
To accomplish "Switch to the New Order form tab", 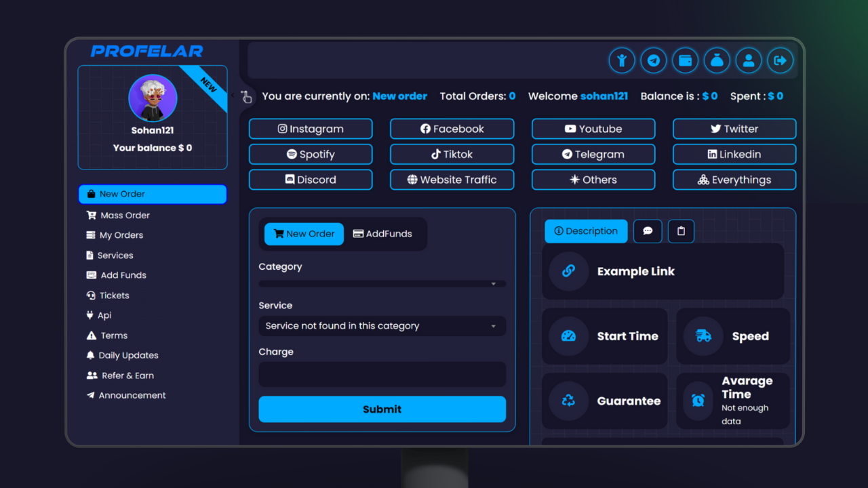I will pyautogui.click(x=304, y=234).
